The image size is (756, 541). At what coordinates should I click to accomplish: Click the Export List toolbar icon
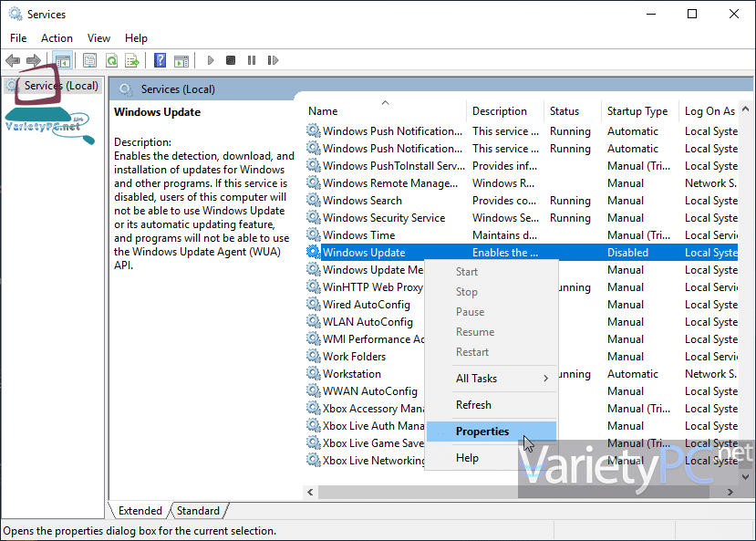132,60
